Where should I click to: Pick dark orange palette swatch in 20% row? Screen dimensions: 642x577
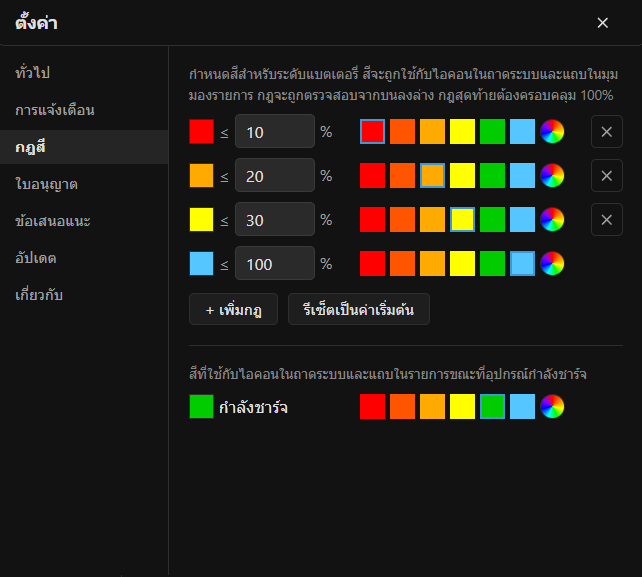click(x=402, y=176)
